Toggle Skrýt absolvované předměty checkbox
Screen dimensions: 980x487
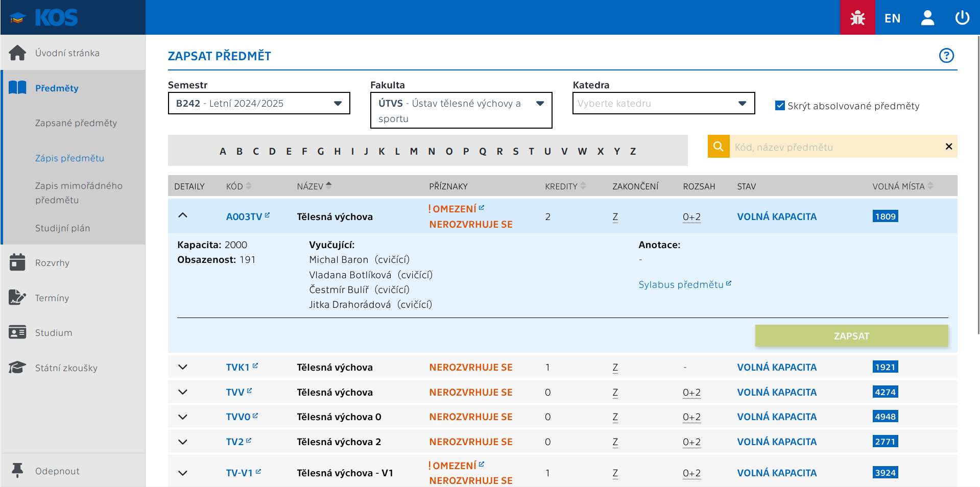(x=780, y=106)
